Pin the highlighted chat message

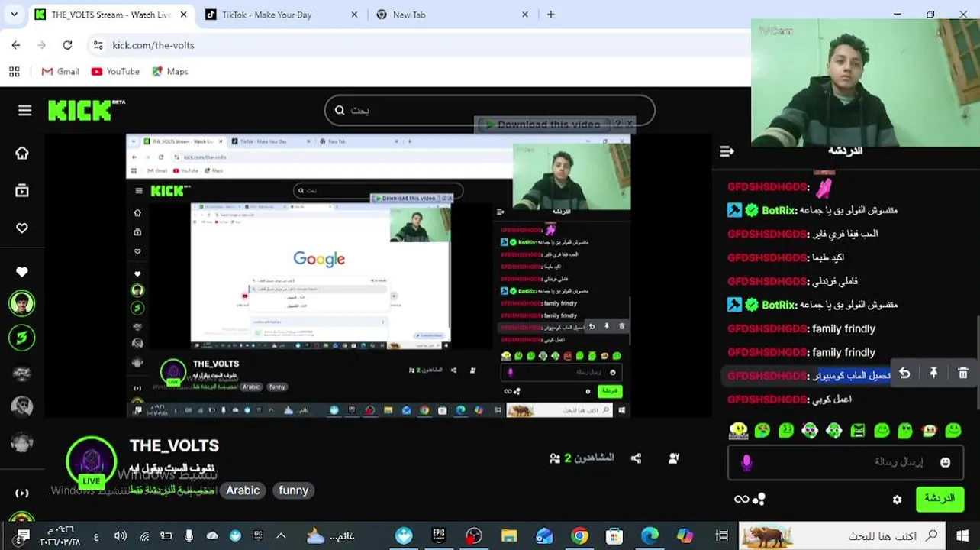click(x=933, y=374)
